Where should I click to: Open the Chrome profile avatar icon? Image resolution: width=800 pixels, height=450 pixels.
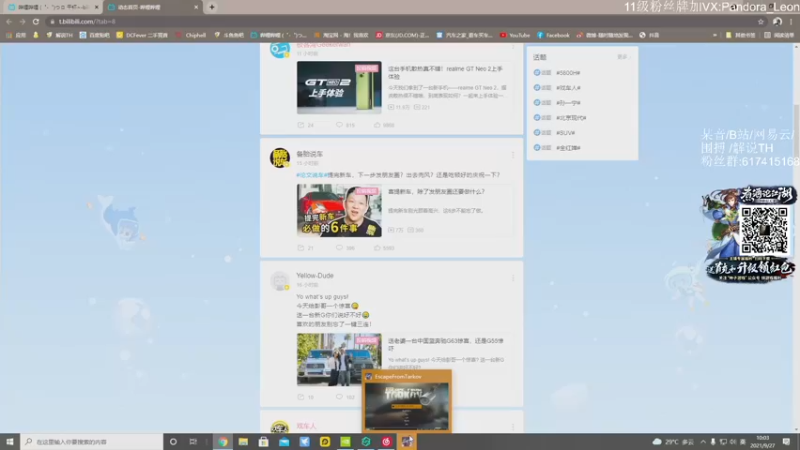pyautogui.click(x=777, y=21)
